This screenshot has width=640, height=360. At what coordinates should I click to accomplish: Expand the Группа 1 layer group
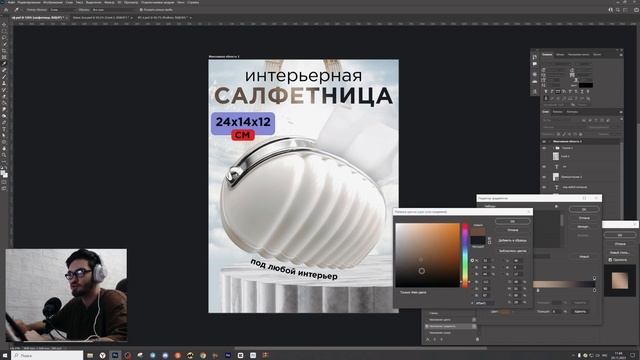pyautogui.click(x=553, y=148)
